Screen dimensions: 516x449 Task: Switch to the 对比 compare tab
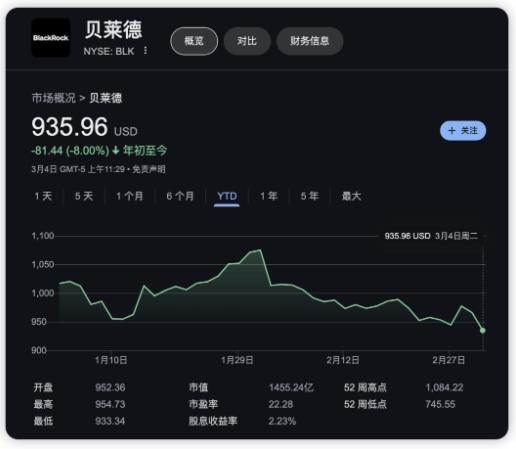(247, 41)
